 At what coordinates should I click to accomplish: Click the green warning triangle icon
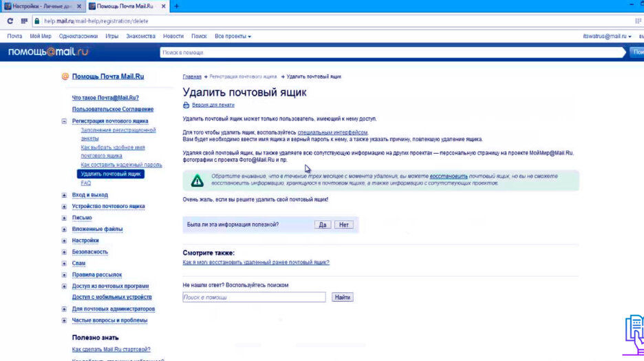tap(197, 180)
